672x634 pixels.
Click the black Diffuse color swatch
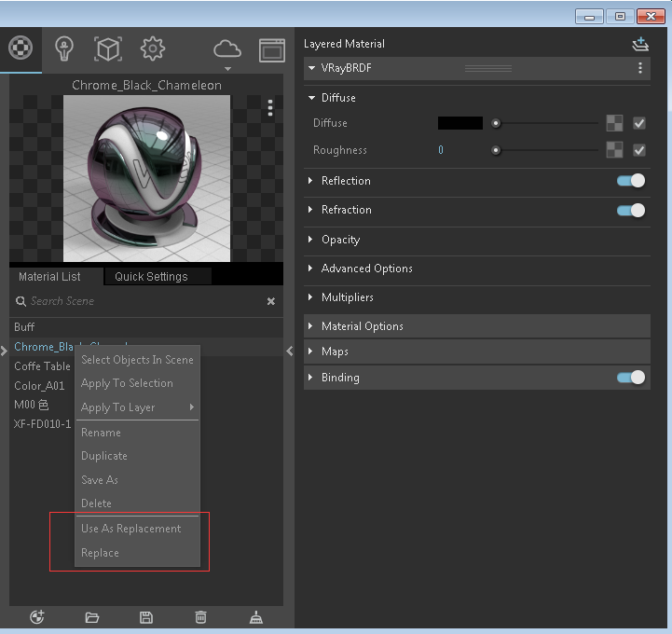[x=460, y=123]
